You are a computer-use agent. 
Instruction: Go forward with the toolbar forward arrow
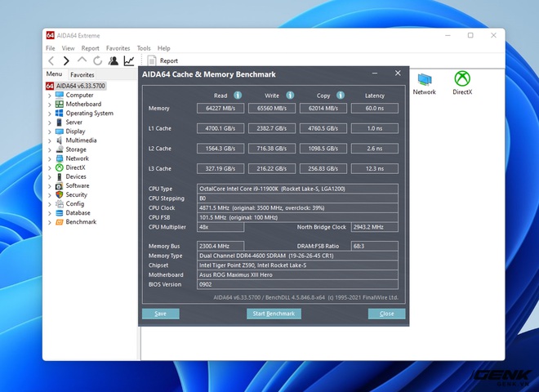pos(66,61)
